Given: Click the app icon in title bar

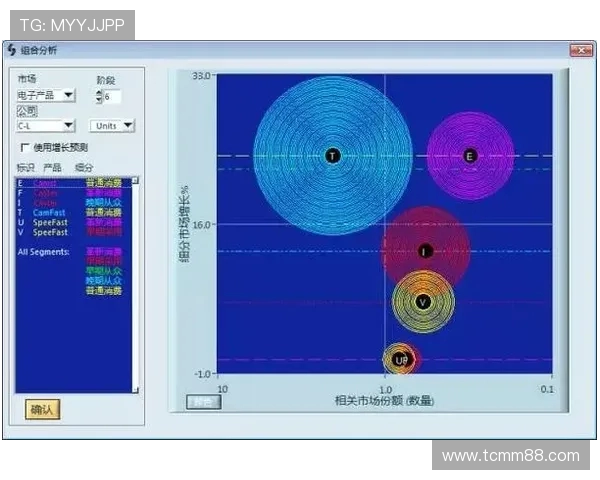Looking at the screenshot, I should pyautogui.click(x=11, y=49).
